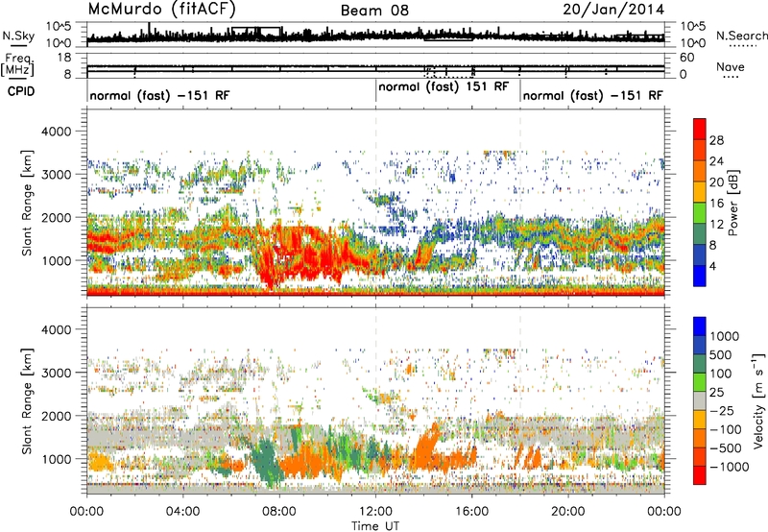Click the orange velocity streak near 14:00

(x=425, y=444)
